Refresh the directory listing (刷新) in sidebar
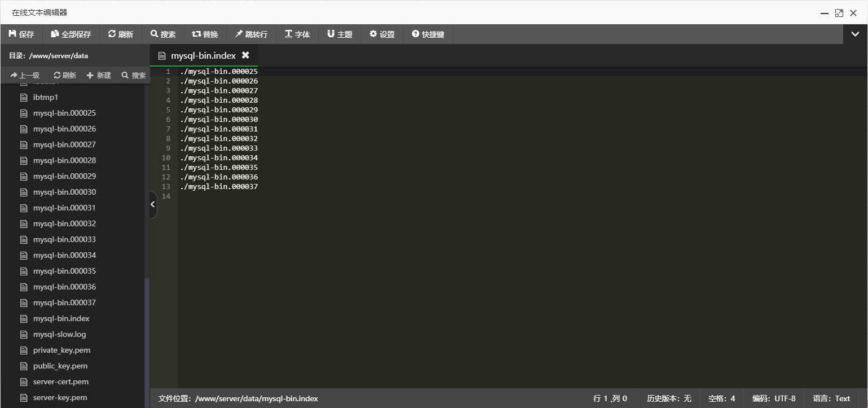868x408 pixels. tap(65, 75)
